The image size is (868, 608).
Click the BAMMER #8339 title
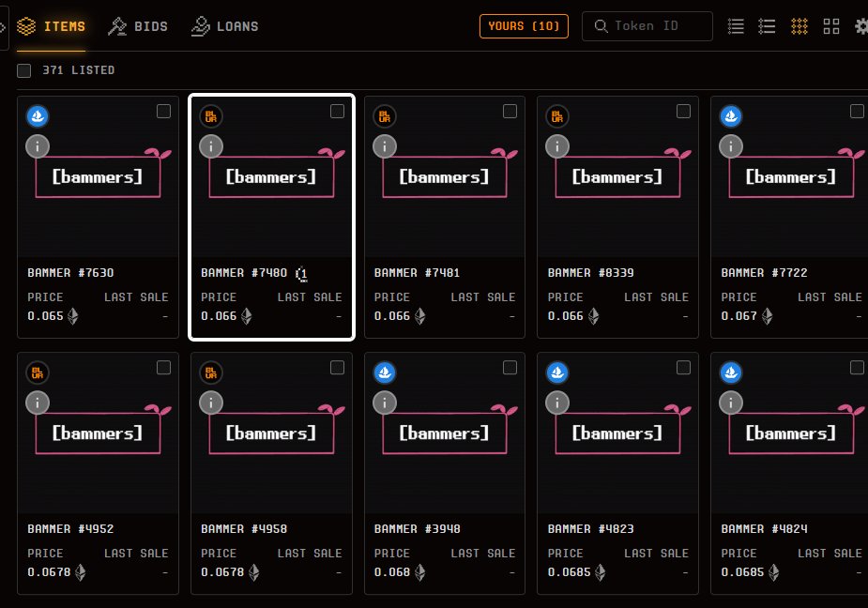(590, 273)
